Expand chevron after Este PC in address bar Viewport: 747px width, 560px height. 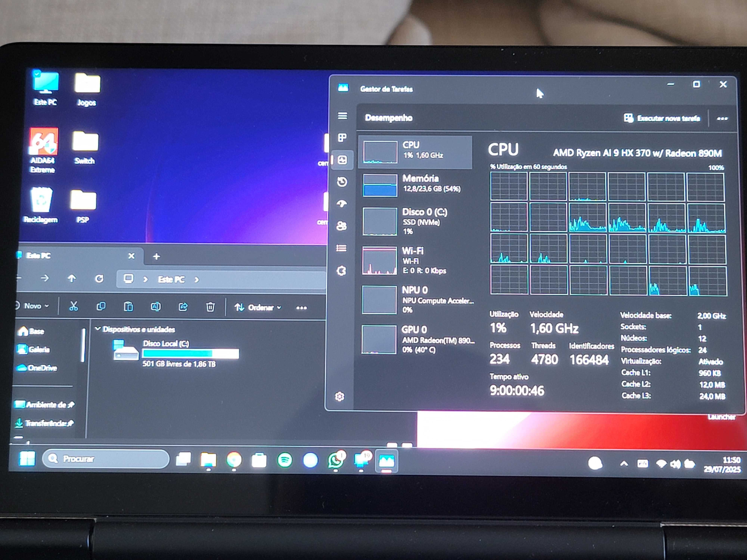pyautogui.click(x=197, y=280)
